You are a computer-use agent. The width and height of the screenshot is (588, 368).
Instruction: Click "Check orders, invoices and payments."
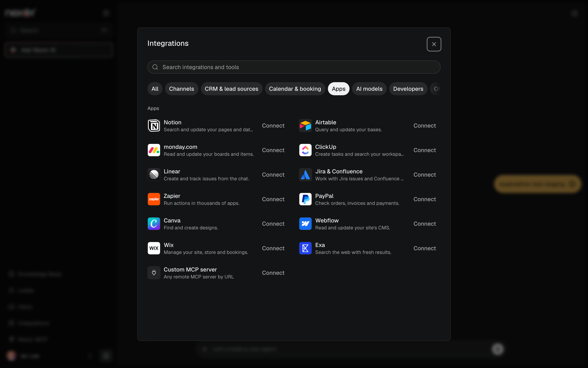tap(357, 203)
